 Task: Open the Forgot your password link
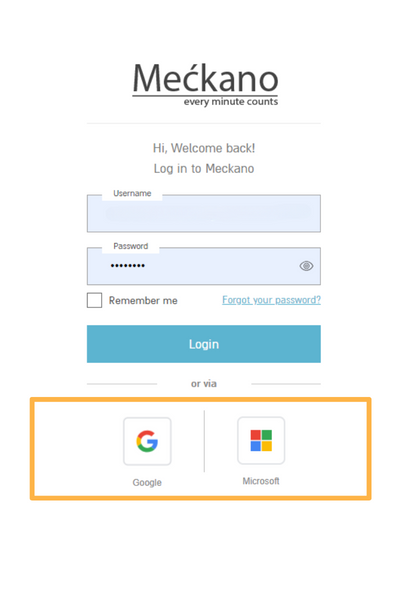coord(271,300)
